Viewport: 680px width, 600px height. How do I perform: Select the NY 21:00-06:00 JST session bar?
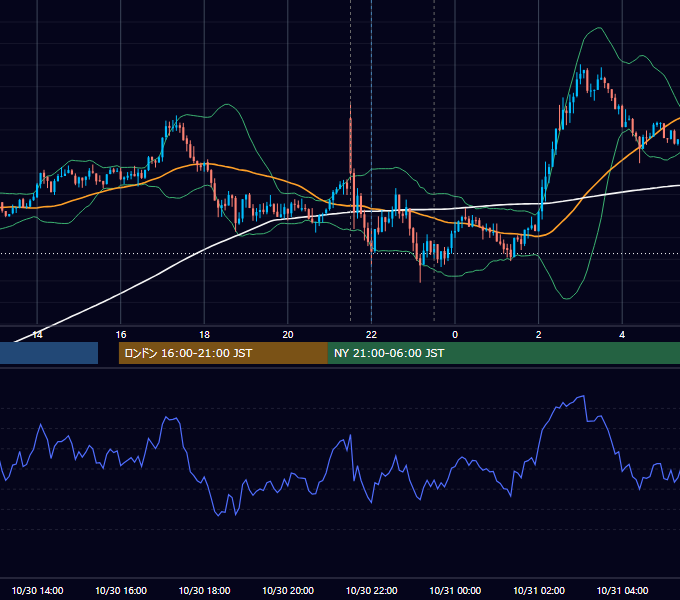(x=503, y=353)
